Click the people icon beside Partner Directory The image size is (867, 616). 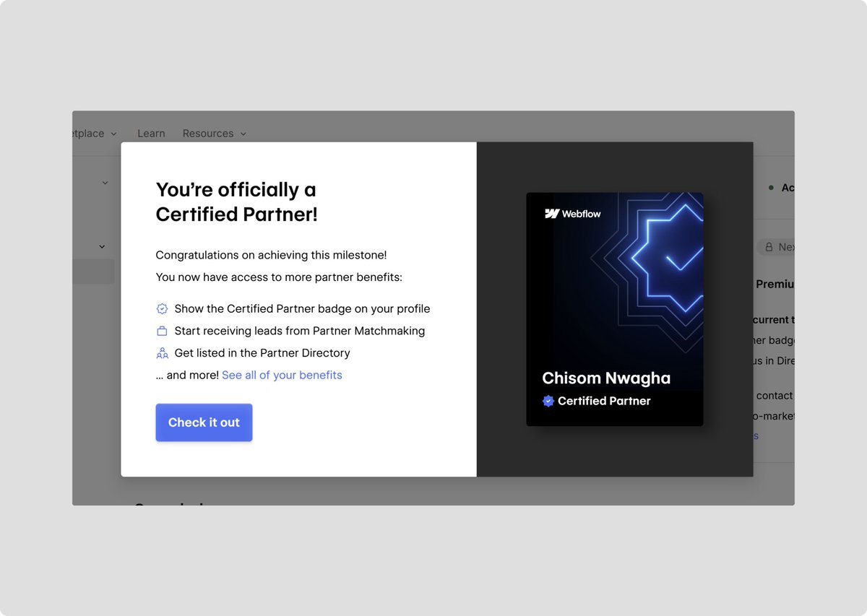click(162, 353)
